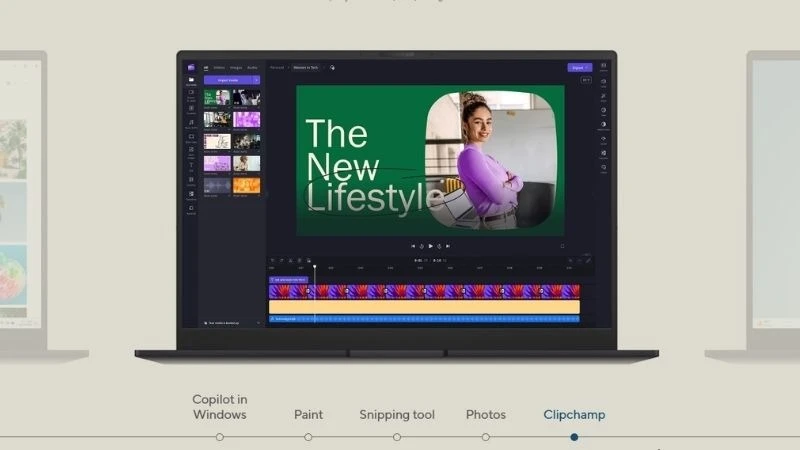The image size is (800, 450).
Task: Select the orange media thumbnail
Action: [246, 185]
